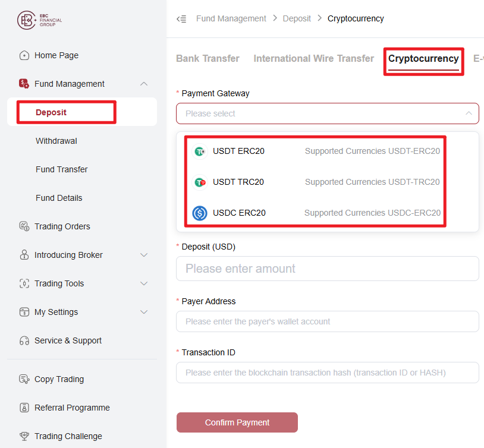This screenshot has width=484, height=448.
Task: Click the EBC Financial Group logo
Action: pyautogui.click(x=39, y=20)
